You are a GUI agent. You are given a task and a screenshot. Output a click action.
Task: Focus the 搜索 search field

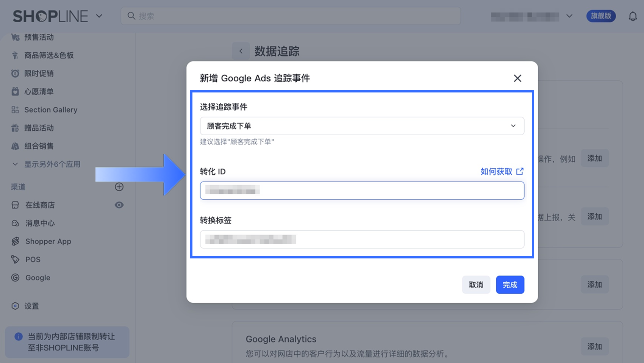(291, 16)
